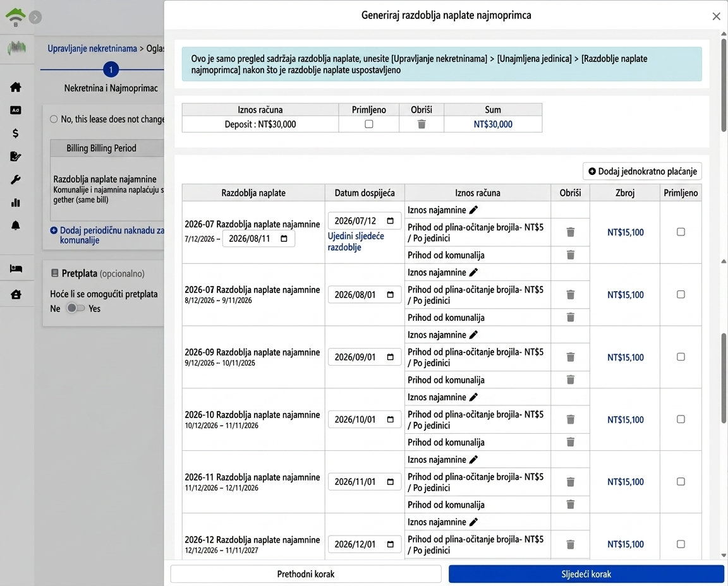This screenshot has height=586, width=728.
Task: Open the bell notifications icon
Action: coord(15,225)
